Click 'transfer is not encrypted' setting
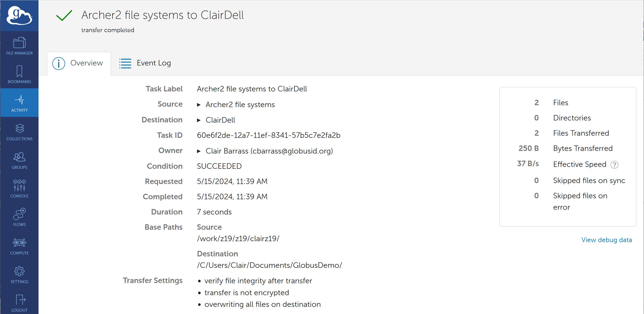Viewport: 644px width, 314px height. [247, 293]
